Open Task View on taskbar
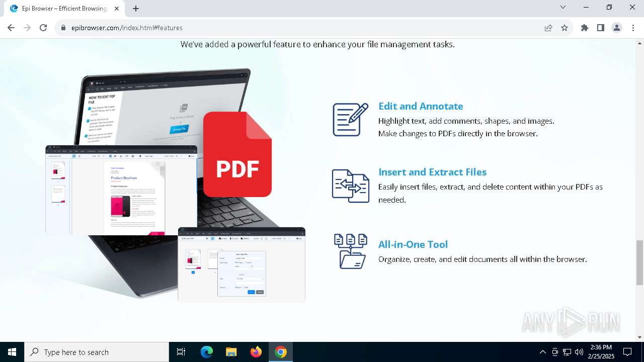Screen dimensions: 644x362 pos(181,352)
